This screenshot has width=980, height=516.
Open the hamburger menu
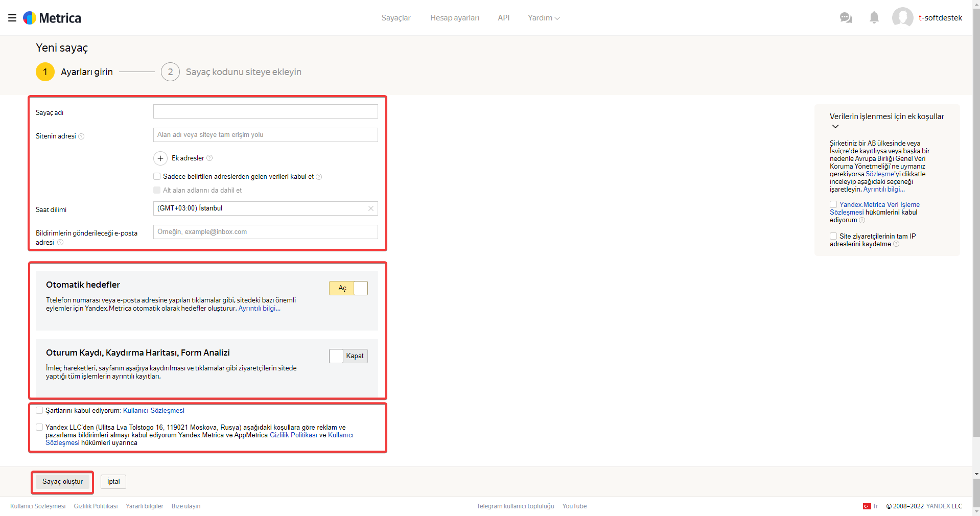click(x=12, y=18)
